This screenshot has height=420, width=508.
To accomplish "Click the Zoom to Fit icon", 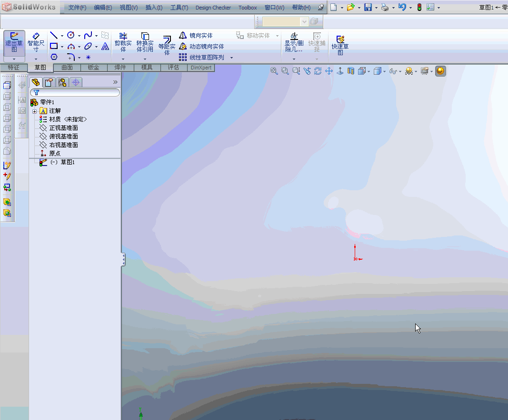I will coord(274,71).
